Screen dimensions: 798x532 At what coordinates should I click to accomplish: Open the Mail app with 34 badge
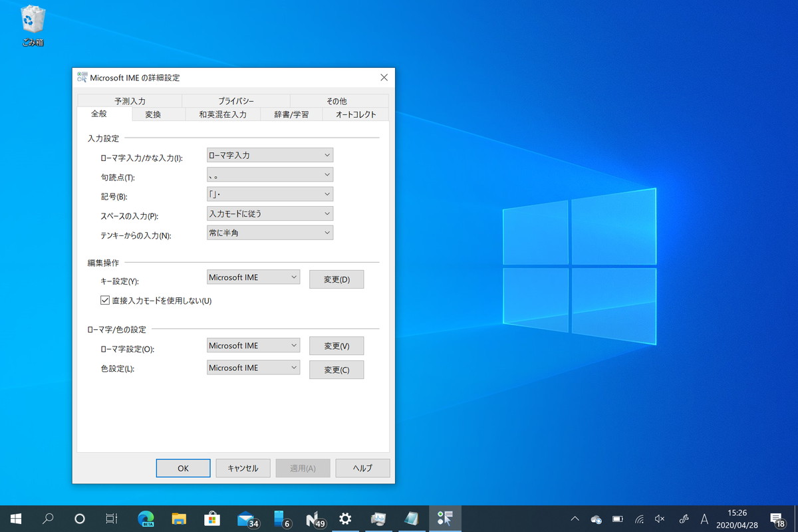coord(246,518)
